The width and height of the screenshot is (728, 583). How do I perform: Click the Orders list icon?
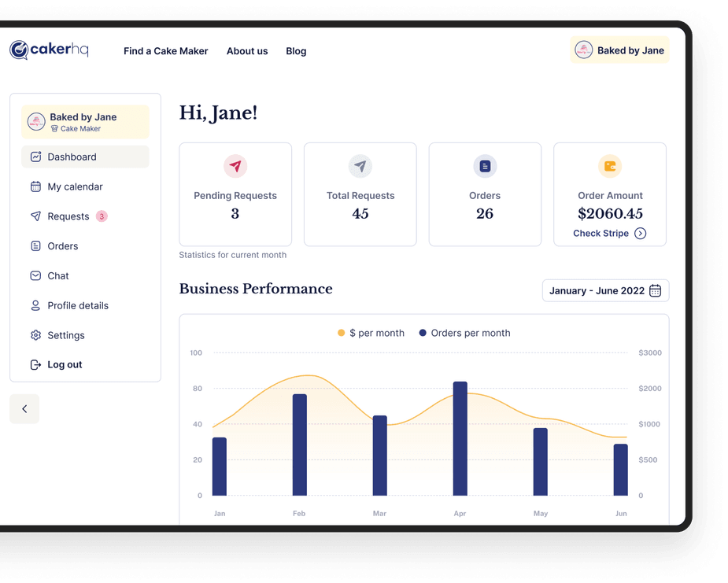coord(35,246)
